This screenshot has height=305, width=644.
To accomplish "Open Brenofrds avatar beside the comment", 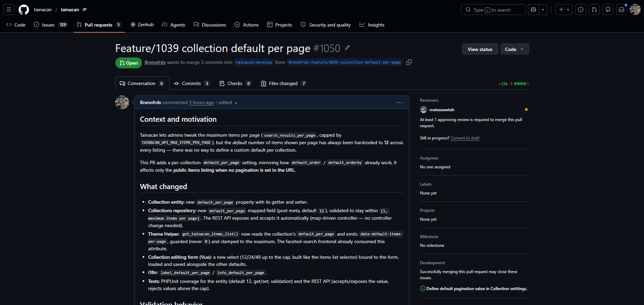I will coord(122,102).
